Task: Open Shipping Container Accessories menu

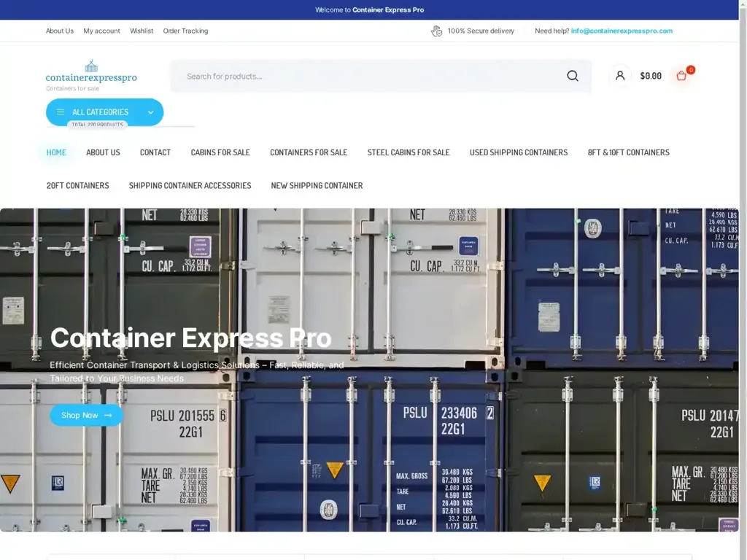Action: (190, 186)
